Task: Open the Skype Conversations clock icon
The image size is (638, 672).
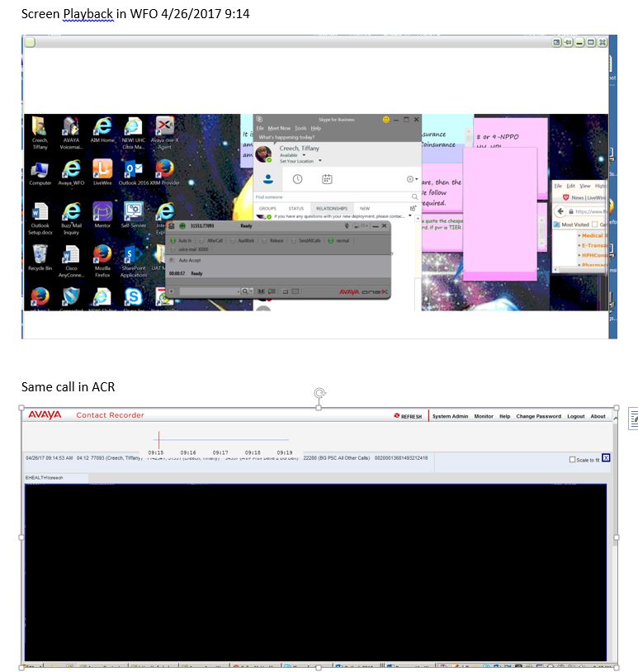Action: [x=297, y=179]
